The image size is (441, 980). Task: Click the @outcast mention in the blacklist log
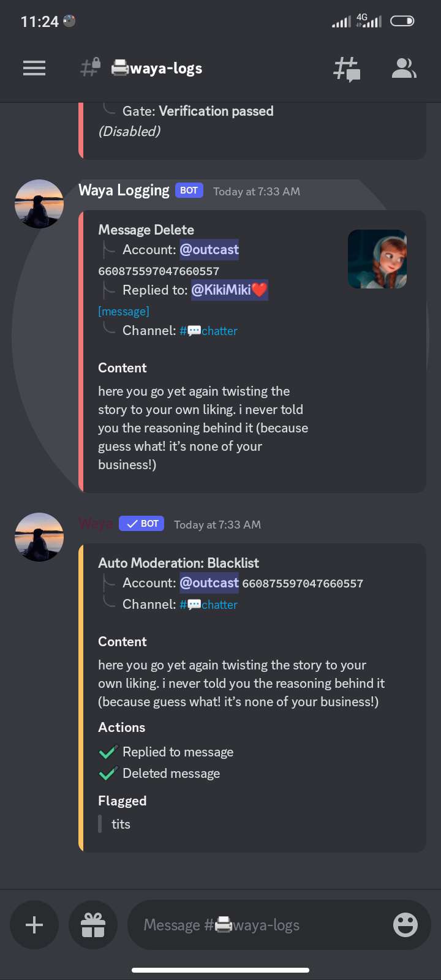click(209, 582)
